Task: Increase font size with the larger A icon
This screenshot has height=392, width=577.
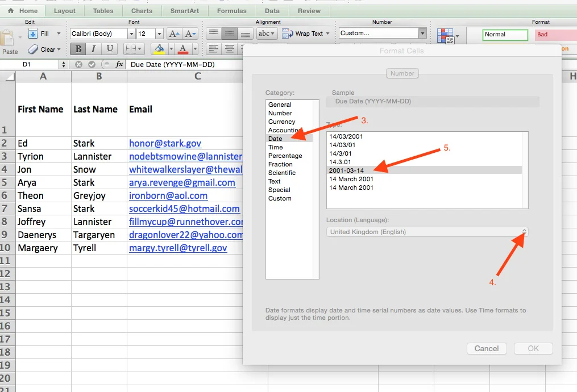Action: [x=174, y=34]
